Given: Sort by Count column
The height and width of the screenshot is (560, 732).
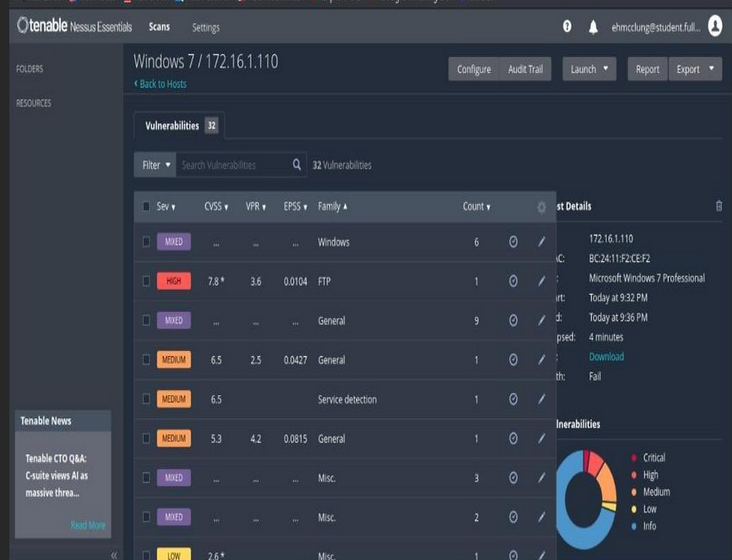Looking at the screenshot, I should pos(477,206).
